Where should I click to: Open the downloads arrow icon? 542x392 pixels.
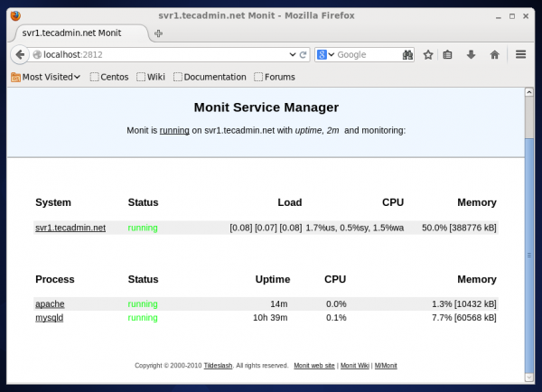tap(471, 54)
